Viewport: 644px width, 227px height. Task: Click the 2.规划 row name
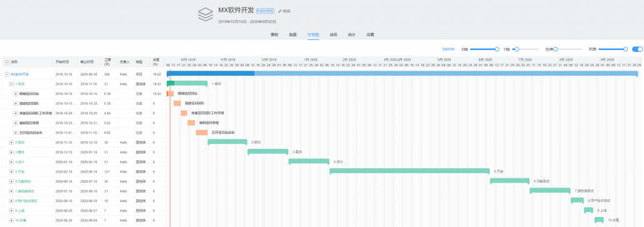(20, 143)
